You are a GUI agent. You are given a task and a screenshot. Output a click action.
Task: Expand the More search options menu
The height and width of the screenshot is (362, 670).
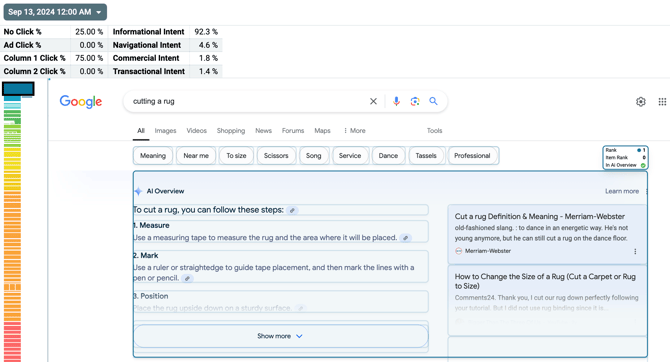[354, 131]
